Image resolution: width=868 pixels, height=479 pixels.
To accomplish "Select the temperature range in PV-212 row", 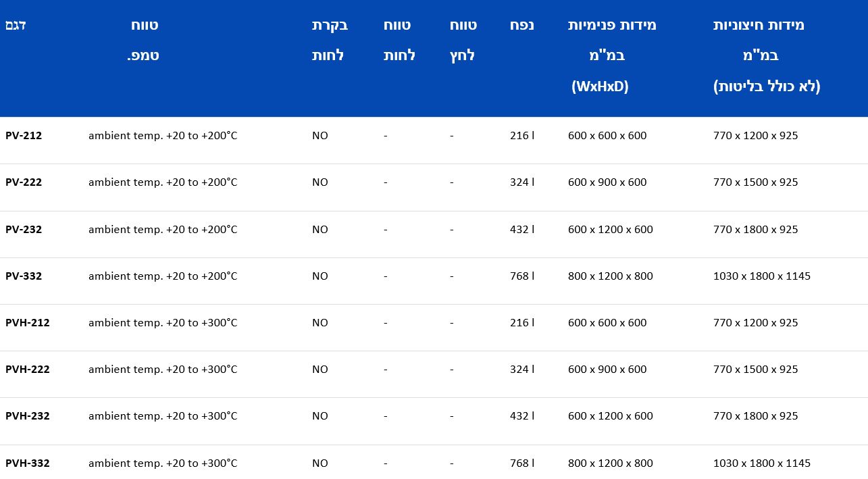I will click(163, 136).
